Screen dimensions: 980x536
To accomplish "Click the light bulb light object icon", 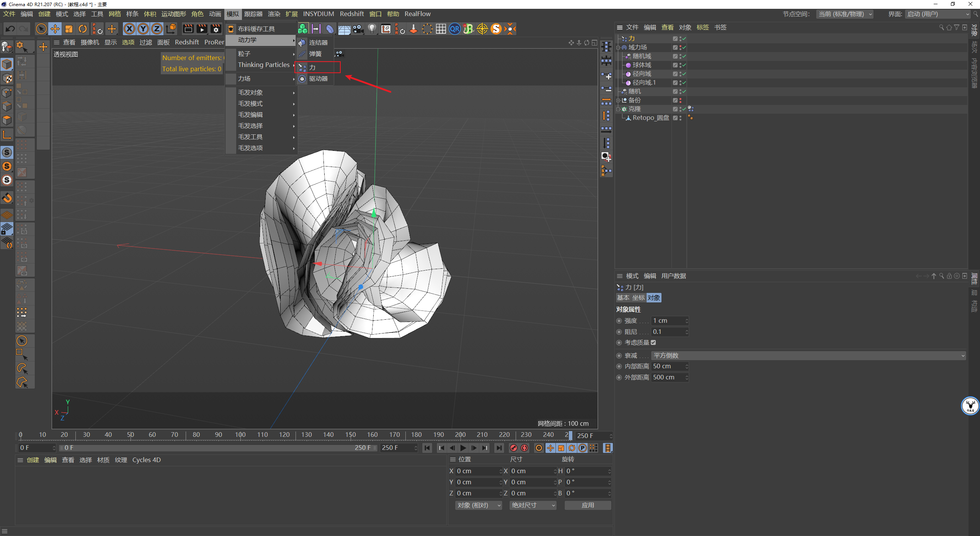I will pos(372,29).
